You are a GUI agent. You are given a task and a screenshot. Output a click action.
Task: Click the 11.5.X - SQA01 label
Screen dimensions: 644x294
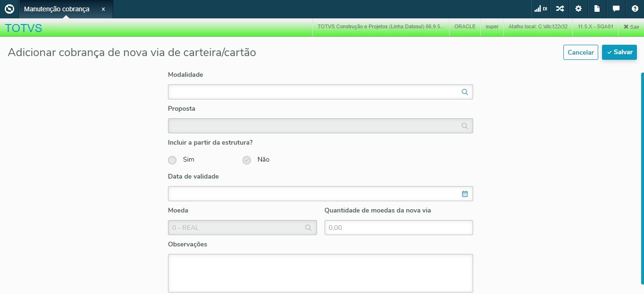(x=595, y=27)
